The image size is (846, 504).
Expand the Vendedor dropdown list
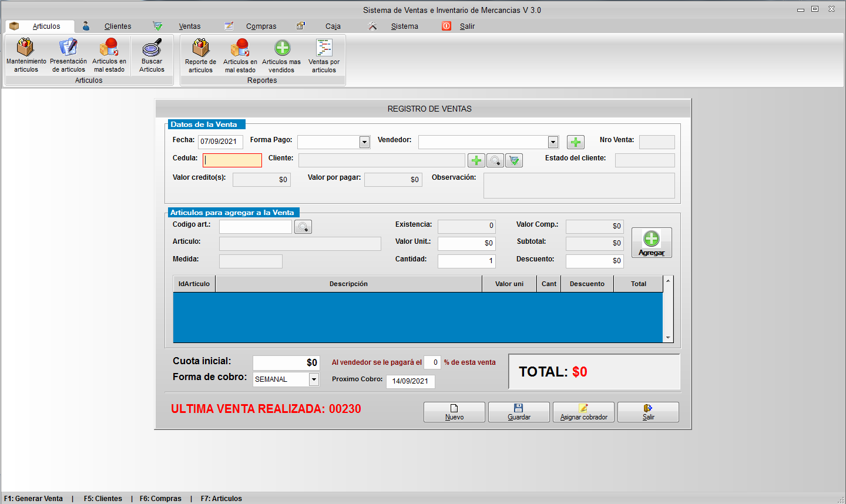553,142
